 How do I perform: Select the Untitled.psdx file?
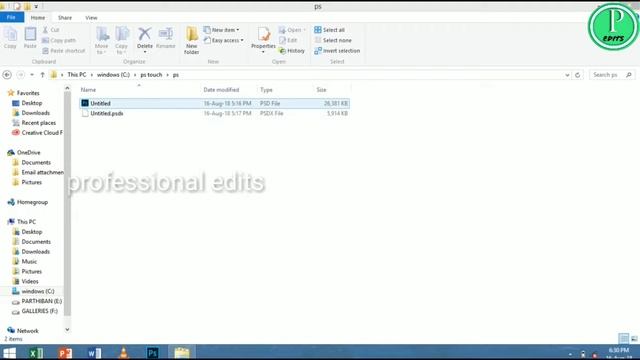pyautogui.click(x=214, y=113)
